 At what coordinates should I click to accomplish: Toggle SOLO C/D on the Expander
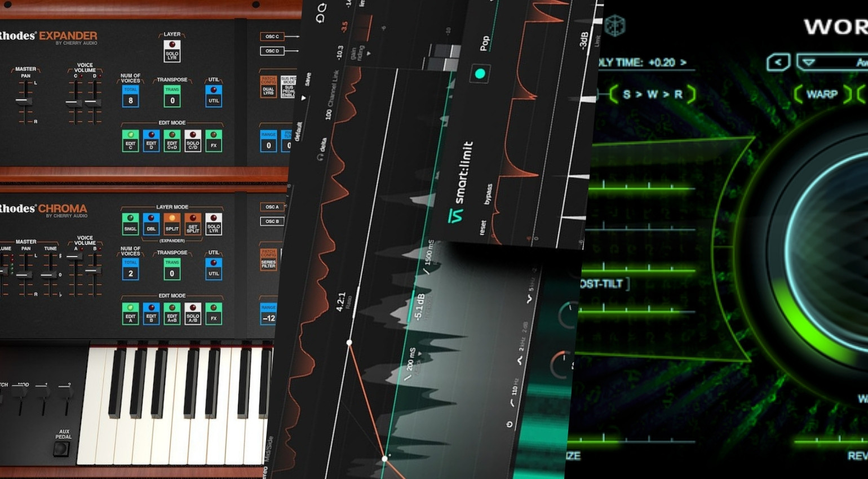coord(193,140)
